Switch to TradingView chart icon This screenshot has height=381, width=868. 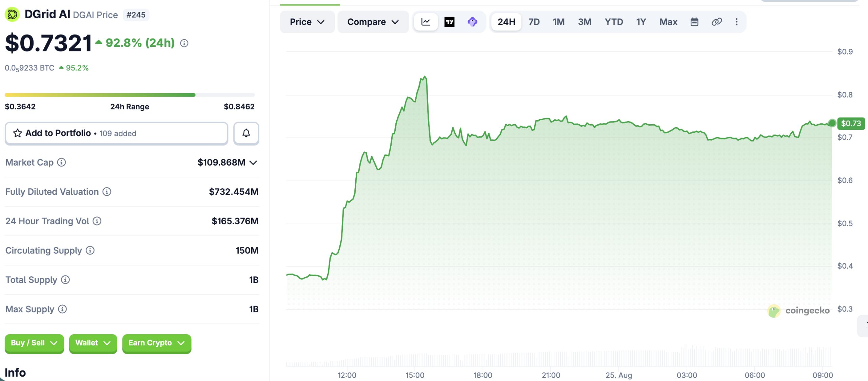point(449,22)
